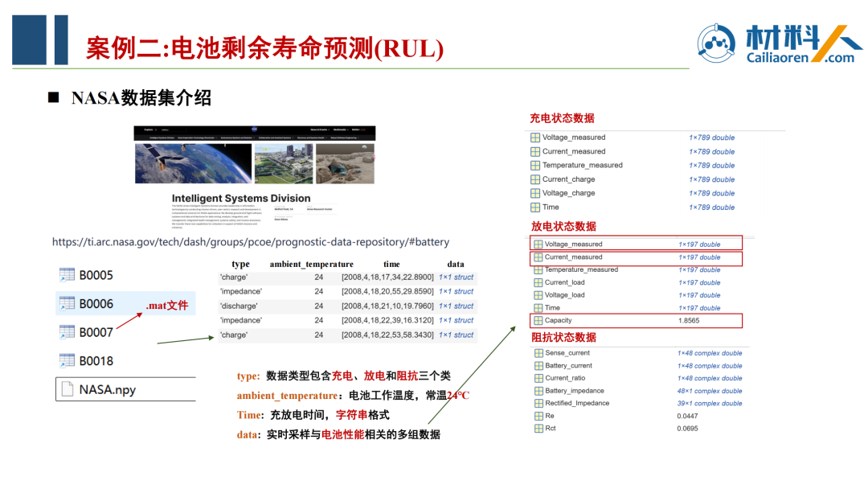Click the 'Intelligent Systems Division' heading
Image resolution: width=868 pixels, height=489 pixels.
pos(241,199)
